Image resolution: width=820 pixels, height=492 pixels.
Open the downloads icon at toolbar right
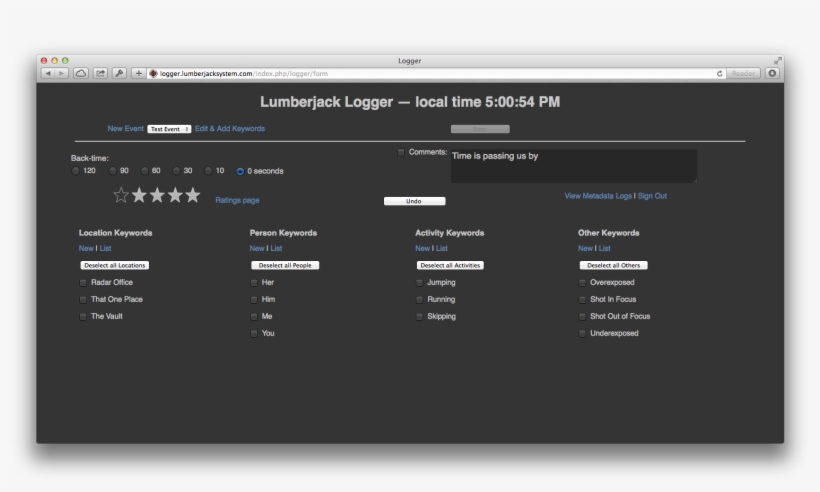(x=772, y=73)
